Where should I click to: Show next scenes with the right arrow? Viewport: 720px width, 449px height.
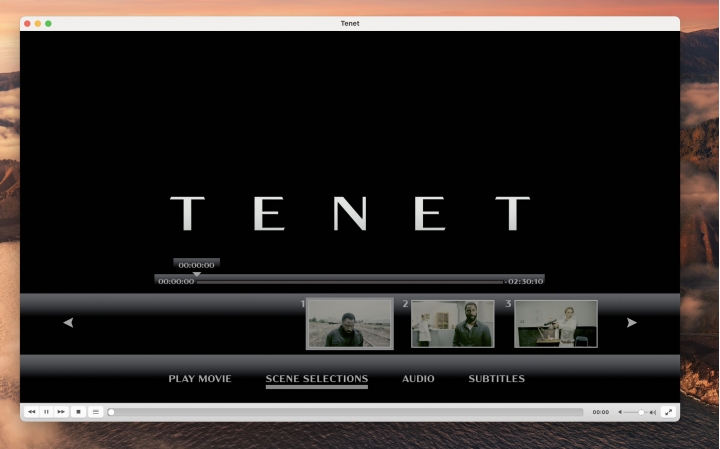tap(632, 323)
